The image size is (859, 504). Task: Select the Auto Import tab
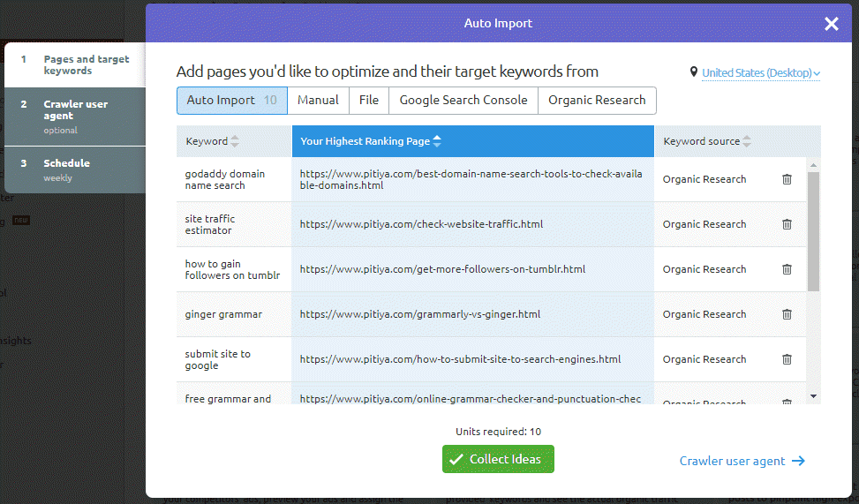point(231,101)
